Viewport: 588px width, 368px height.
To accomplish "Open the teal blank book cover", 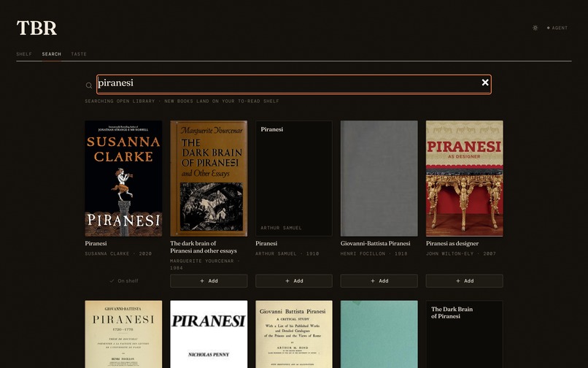I will tap(379, 334).
